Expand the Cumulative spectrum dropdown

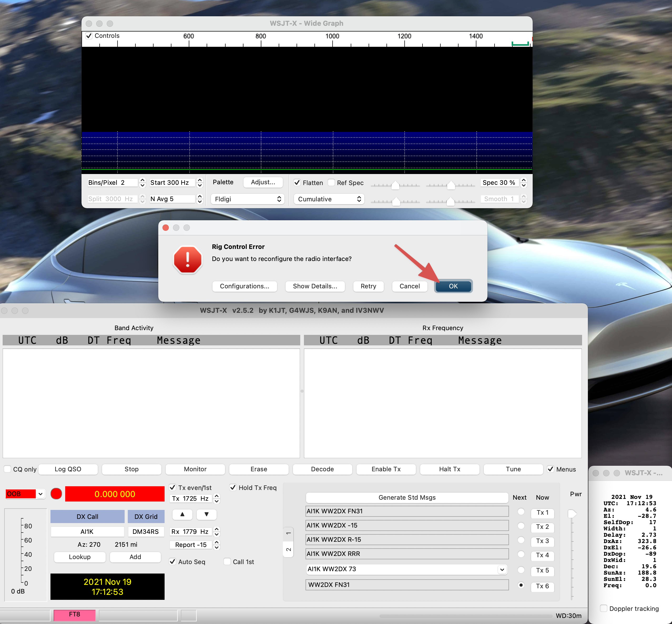329,199
